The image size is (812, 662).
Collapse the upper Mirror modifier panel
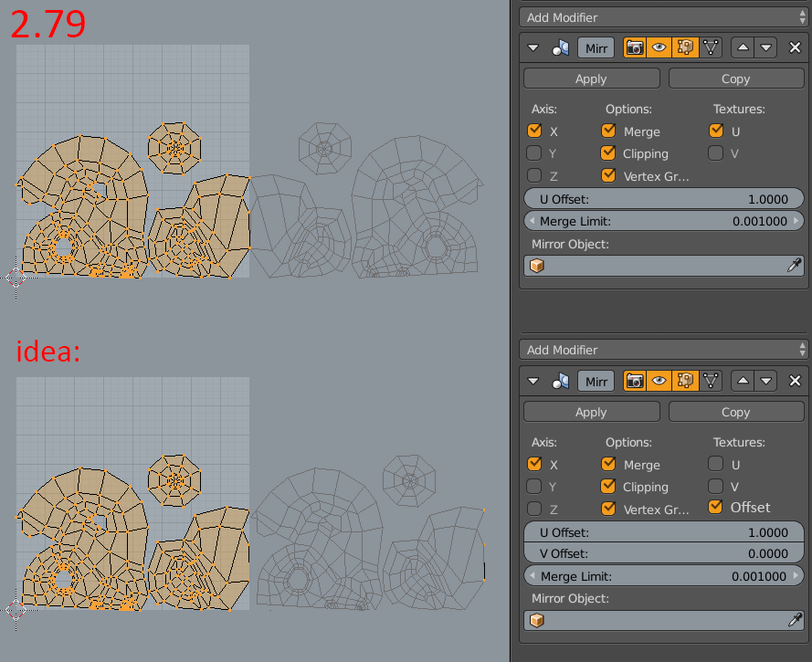pyautogui.click(x=533, y=48)
